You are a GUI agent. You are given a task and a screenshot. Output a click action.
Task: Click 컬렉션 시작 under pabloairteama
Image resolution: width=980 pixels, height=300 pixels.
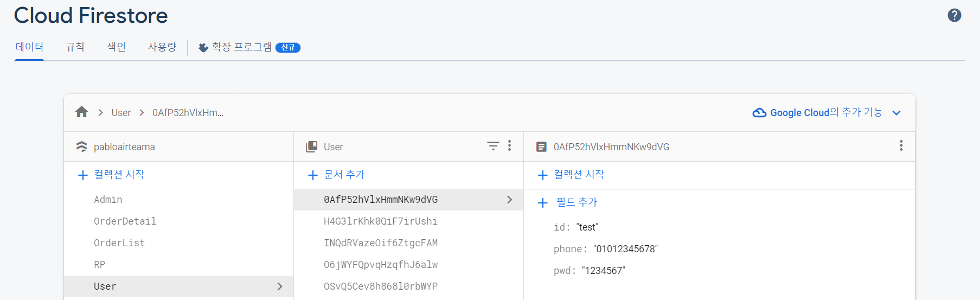coord(119,175)
